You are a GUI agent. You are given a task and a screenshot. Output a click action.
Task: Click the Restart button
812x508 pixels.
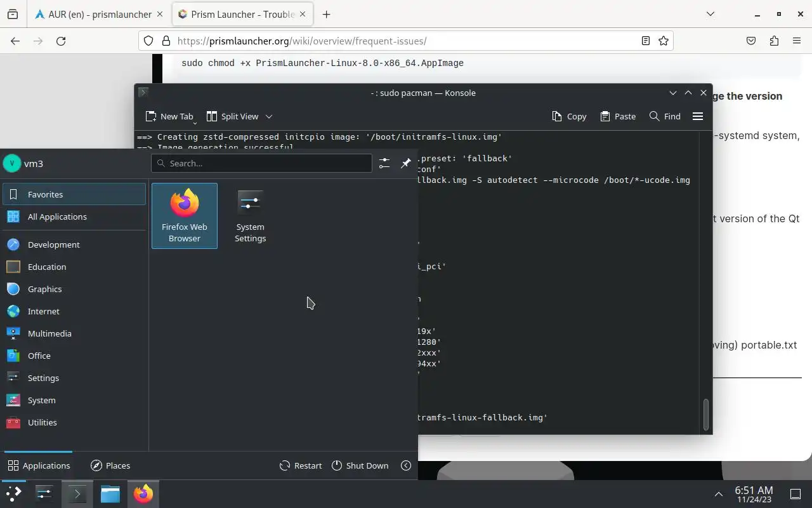(301, 465)
